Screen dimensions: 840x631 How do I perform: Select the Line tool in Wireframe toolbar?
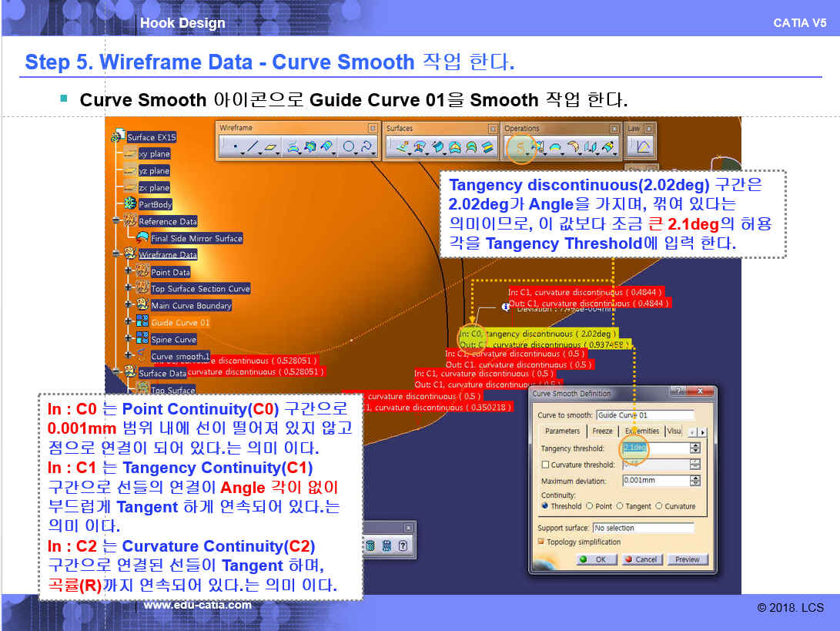click(x=254, y=146)
